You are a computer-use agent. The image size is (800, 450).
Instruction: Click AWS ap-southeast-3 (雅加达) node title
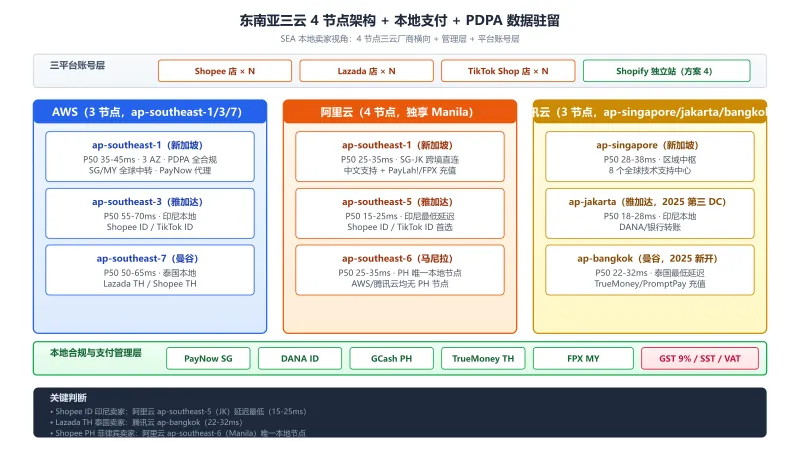[x=147, y=202]
